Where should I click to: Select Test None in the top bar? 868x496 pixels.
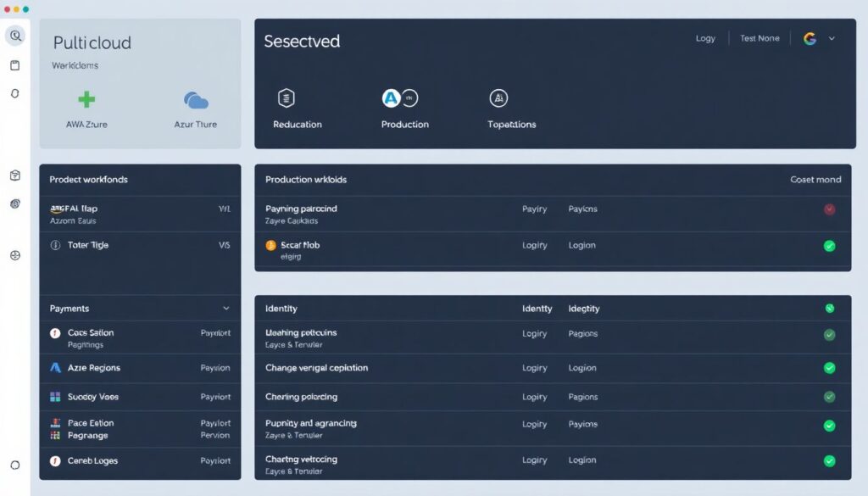(x=759, y=38)
